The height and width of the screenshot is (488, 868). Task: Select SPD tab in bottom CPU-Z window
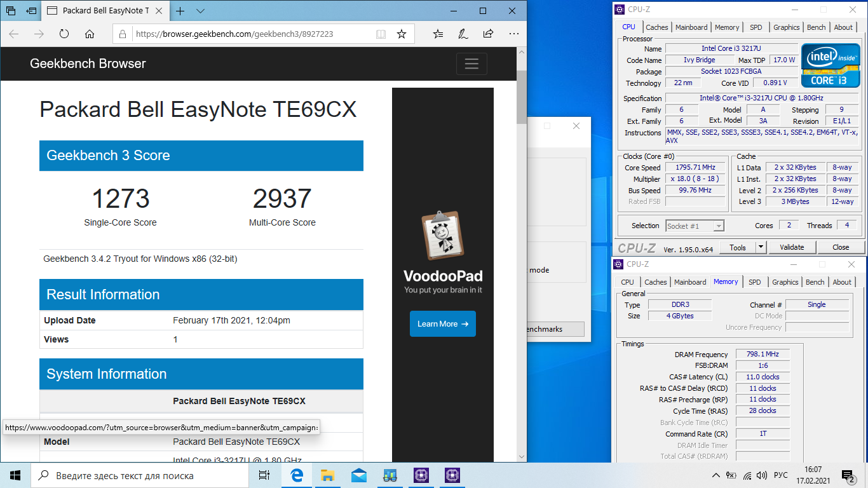coord(754,282)
